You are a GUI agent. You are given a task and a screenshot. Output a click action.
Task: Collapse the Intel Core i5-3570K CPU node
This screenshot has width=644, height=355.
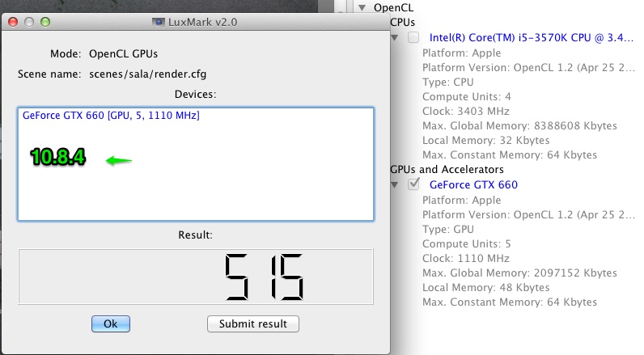[x=395, y=38]
